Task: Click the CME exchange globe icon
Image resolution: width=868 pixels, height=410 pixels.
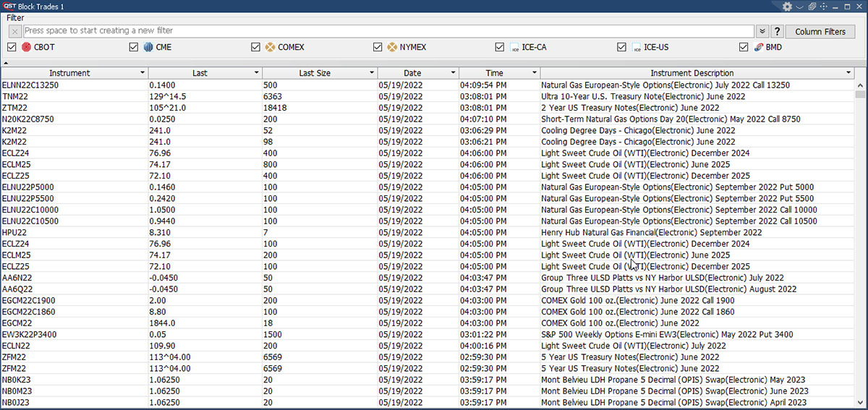Action: [148, 48]
